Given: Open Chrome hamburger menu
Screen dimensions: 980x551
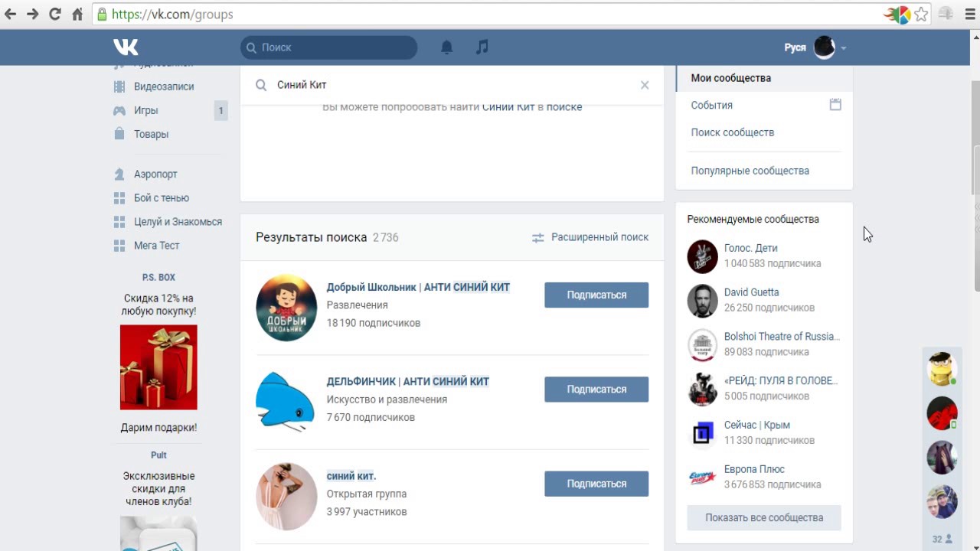Looking at the screenshot, I should point(969,14).
